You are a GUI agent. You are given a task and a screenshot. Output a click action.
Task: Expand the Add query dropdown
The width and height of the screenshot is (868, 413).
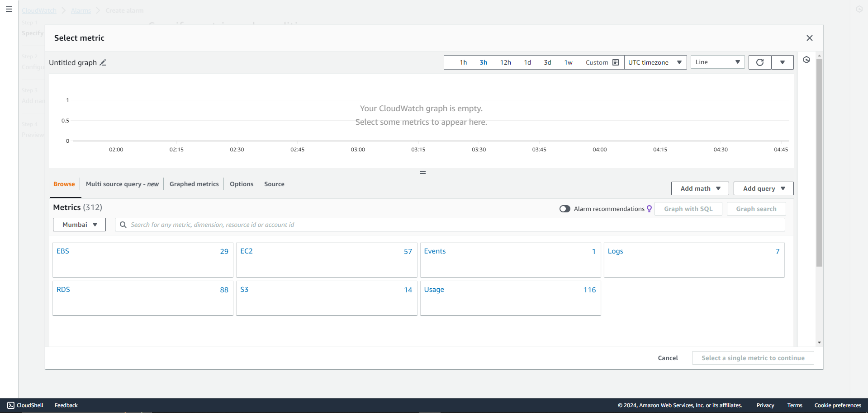[x=764, y=188]
